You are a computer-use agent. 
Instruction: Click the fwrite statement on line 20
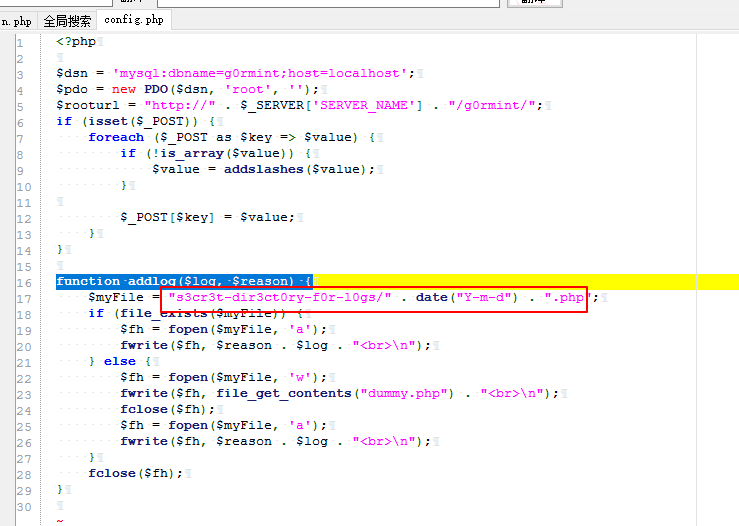point(275,345)
